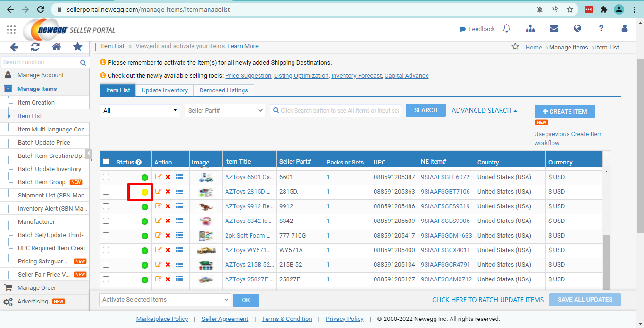
Task: Click the sitemap hierarchy icon in header
Action: [530, 29]
